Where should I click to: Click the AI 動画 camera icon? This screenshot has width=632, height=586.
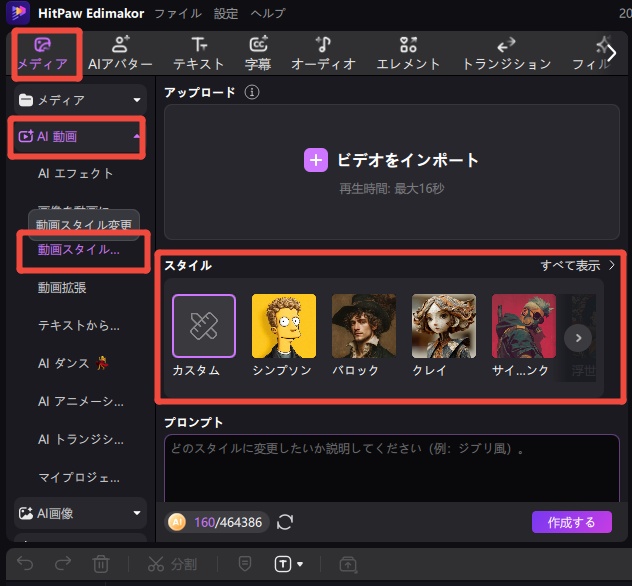click(x=26, y=136)
